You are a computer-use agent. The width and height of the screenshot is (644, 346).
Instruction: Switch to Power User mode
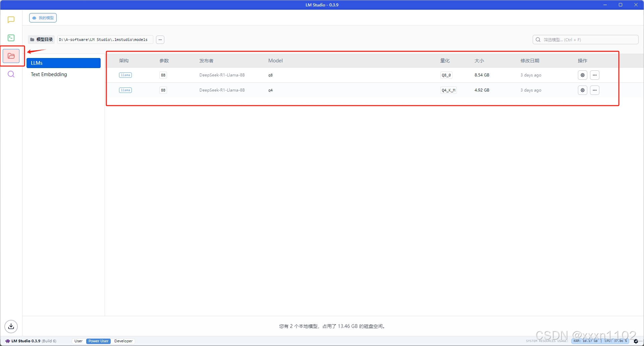click(x=98, y=341)
